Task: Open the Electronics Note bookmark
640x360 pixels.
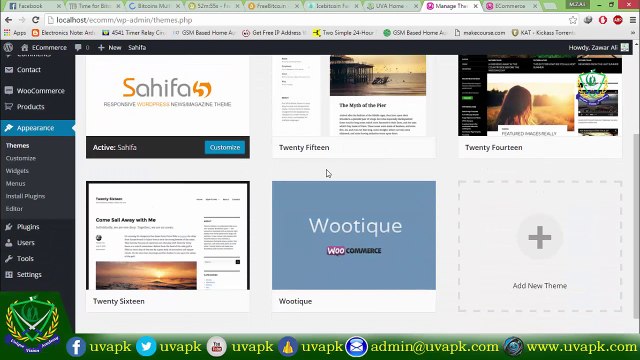Action: pyautogui.click(x=64, y=33)
